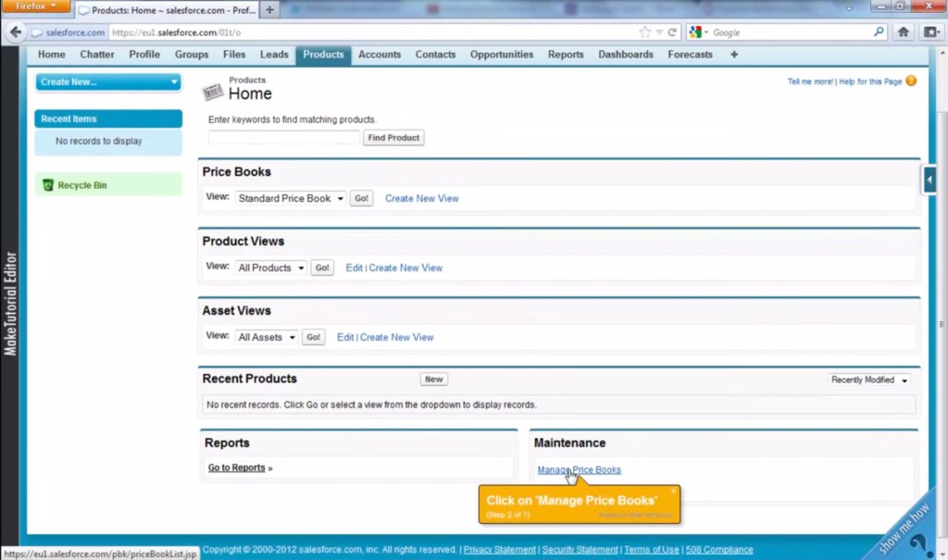Click the Google search engine icon
Viewport: 948px width, 560px height.
click(x=695, y=32)
